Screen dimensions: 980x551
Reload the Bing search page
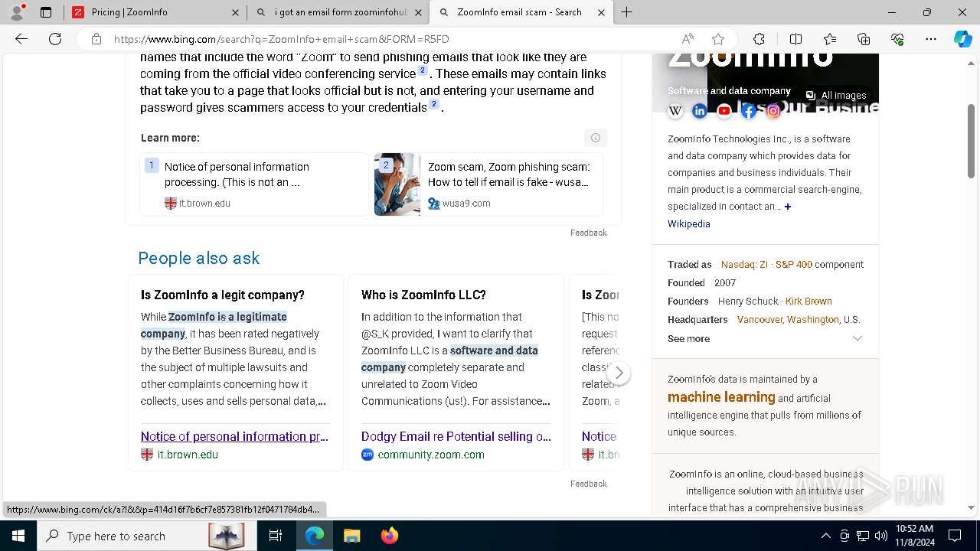click(x=55, y=39)
